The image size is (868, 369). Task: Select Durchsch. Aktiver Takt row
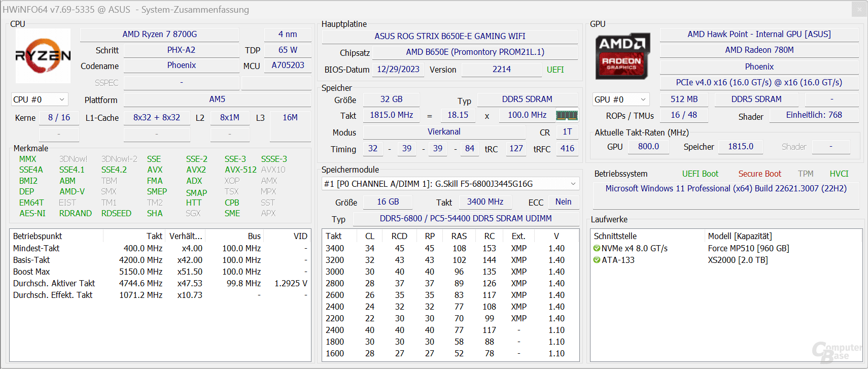[160, 283]
